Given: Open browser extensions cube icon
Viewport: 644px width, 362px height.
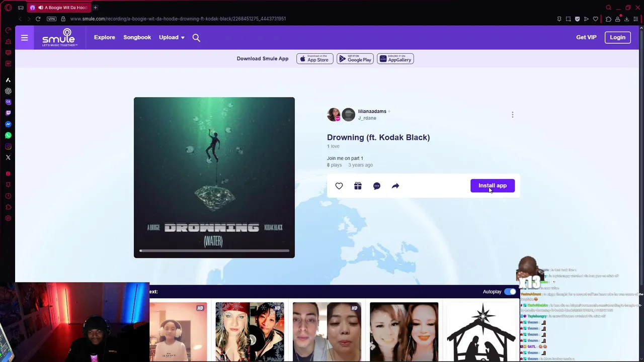Looking at the screenshot, I should (x=608, y=19).
